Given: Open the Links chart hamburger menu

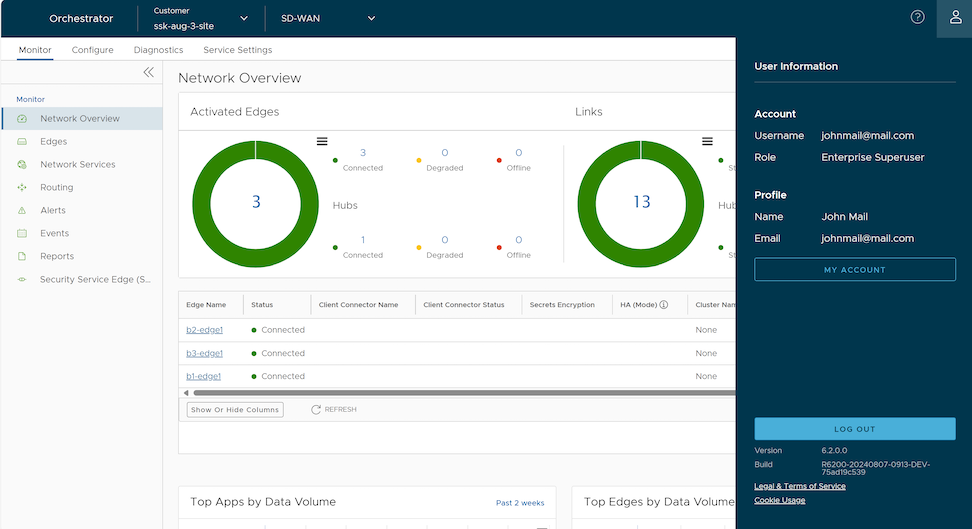Looking at the screenshot, I should [707, 142].
